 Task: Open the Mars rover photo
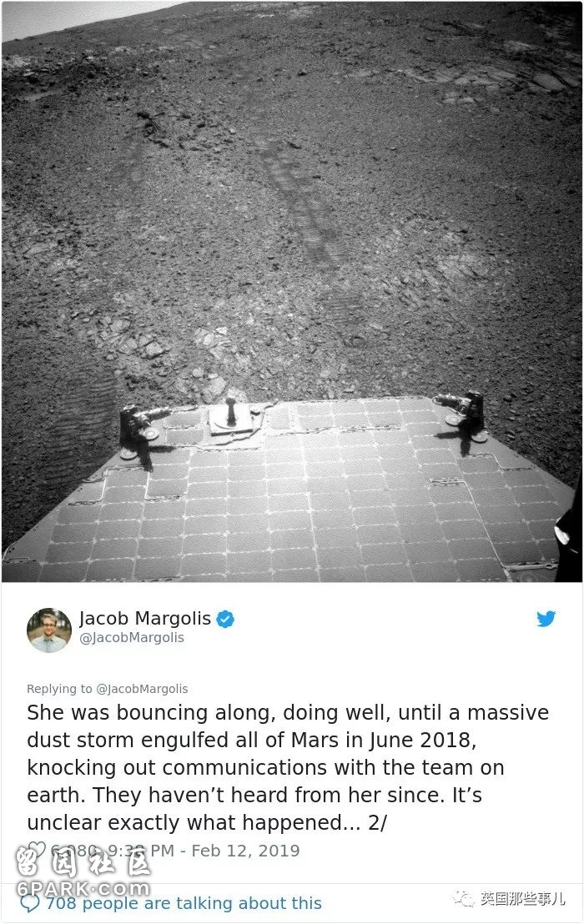coord(292,292)
